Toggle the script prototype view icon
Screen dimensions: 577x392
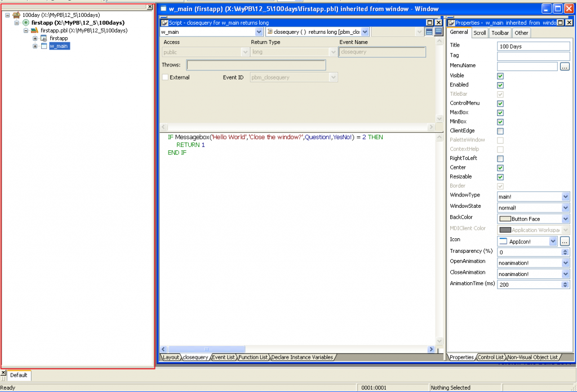click(429, 32)
